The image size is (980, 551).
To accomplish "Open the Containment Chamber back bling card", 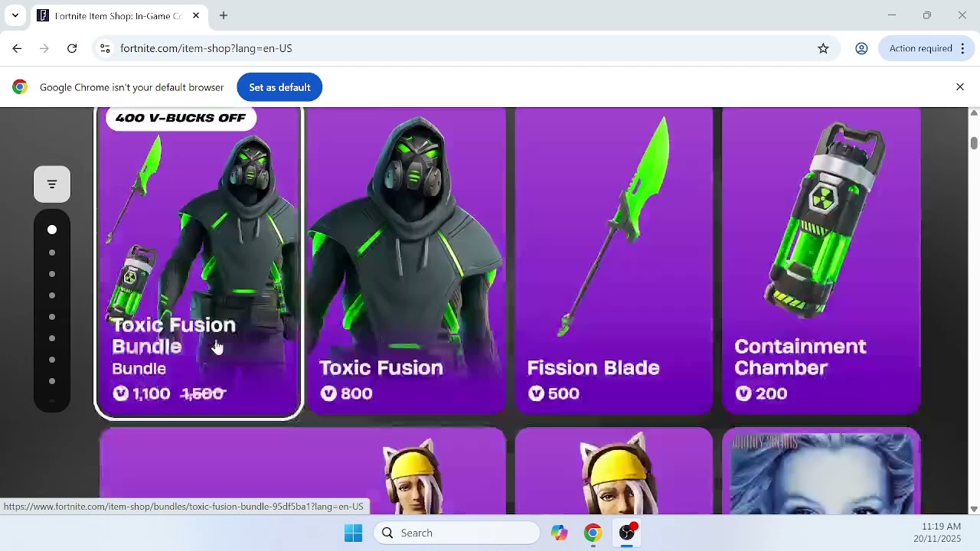I will click(822, 260).
